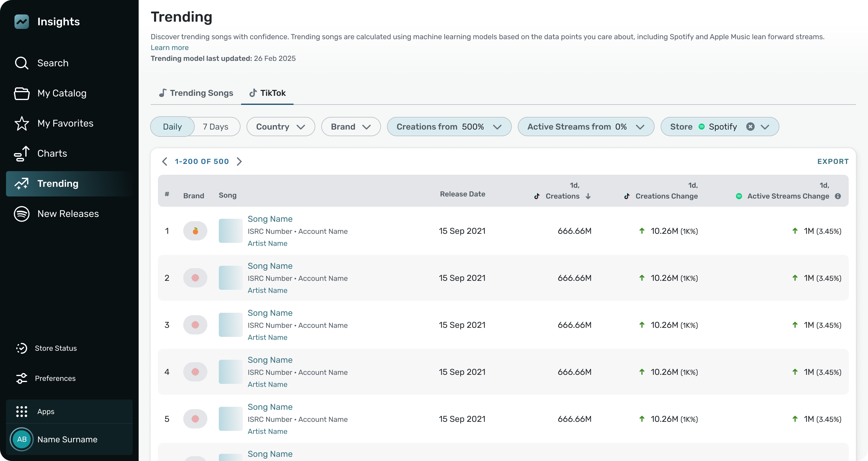This screenshot has height=461, width=868.
Task: Expand the Country filter dropdown
Action: point(280,127)
